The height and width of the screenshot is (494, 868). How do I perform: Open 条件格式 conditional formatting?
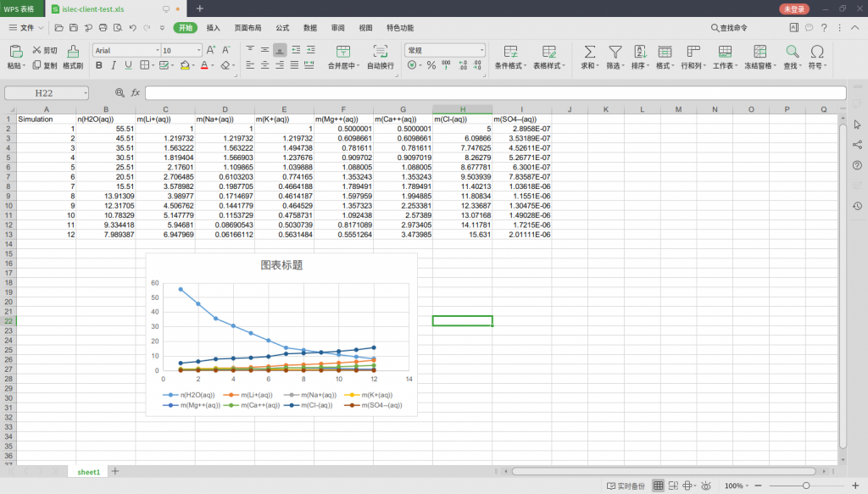(x=509, y=58)
